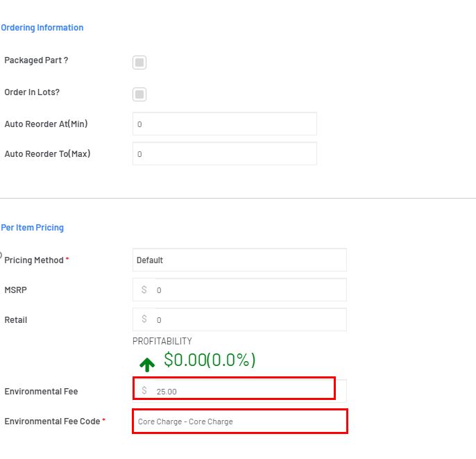
Task: Click the Ordering Information section heading
Action: click(42, 28)
